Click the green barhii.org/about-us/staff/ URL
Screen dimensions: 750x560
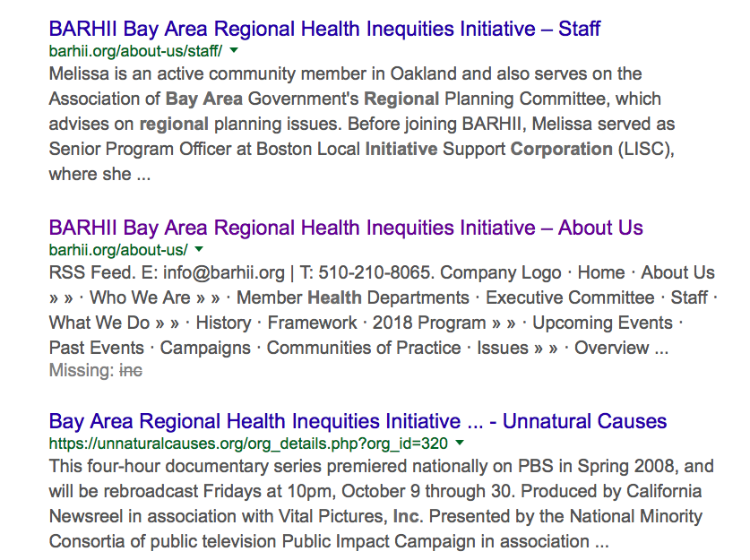[x=135, y=51]
